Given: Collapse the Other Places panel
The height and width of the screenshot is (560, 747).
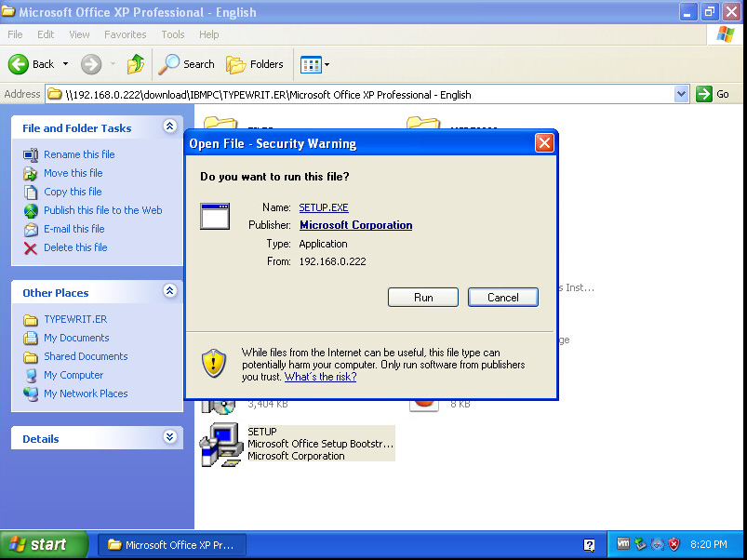Looking at the screenshot, I should (x=170, y=291).
